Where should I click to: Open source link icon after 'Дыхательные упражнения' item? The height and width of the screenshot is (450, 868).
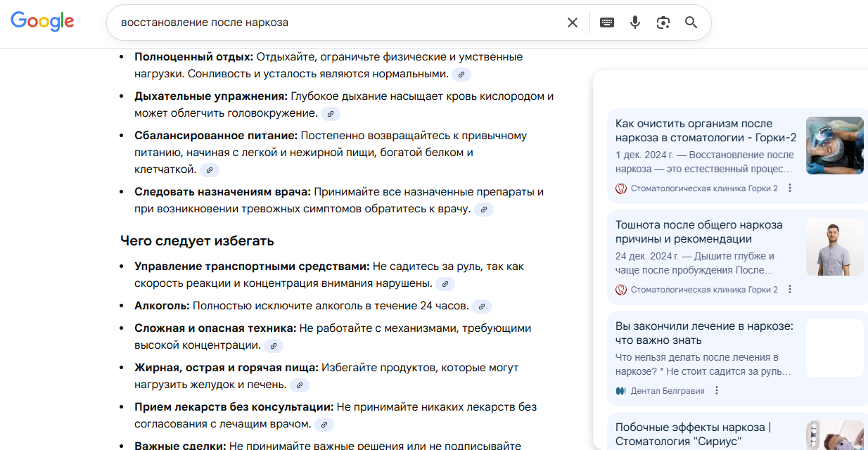coord(331,113)
